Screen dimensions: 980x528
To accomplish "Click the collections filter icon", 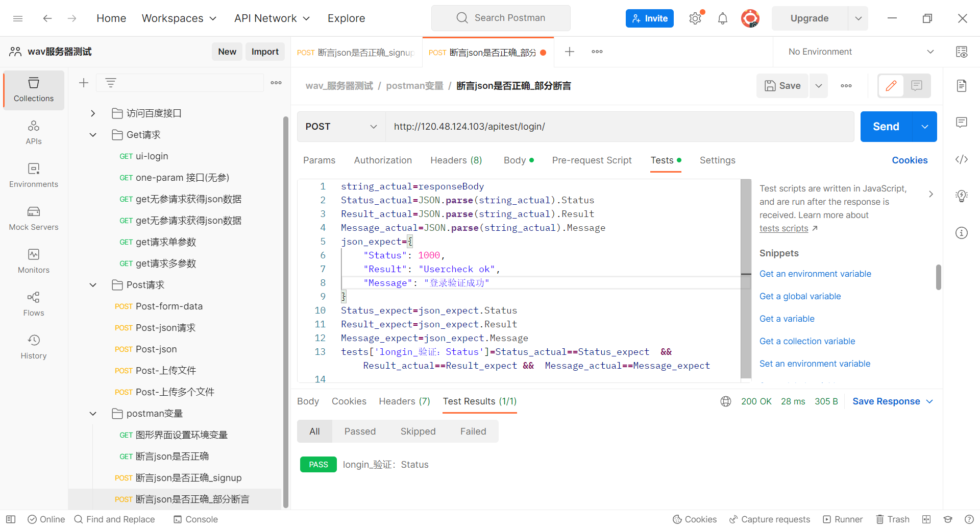I will pos(111,83).
